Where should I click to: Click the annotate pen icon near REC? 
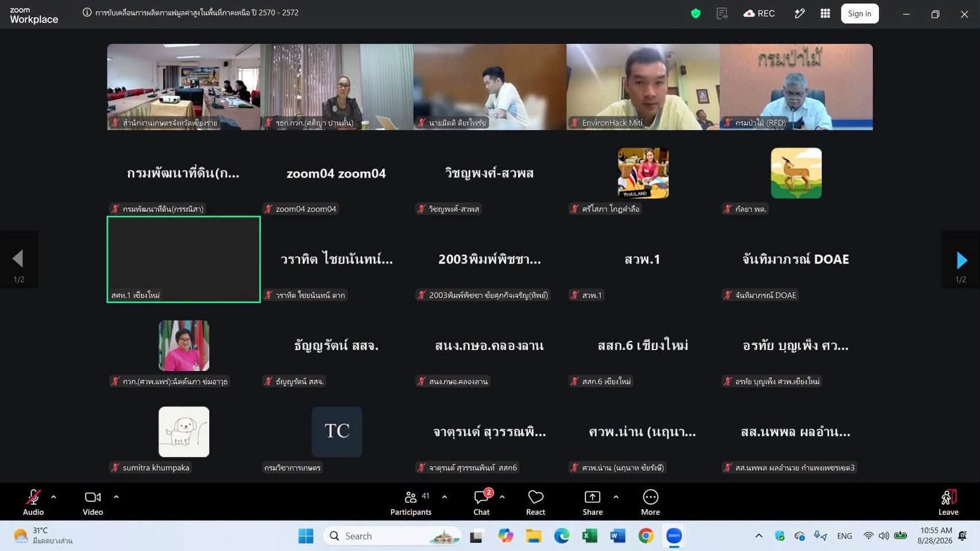coord(799,13)
